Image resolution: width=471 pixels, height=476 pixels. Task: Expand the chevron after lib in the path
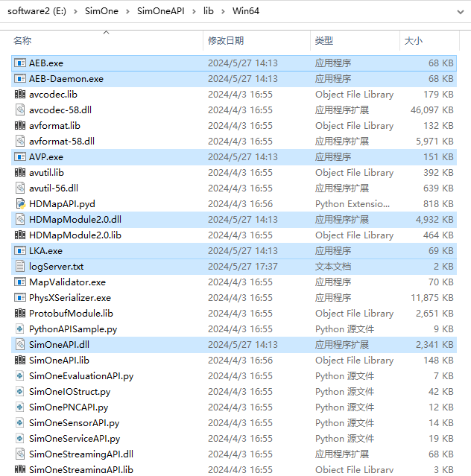(x=221, y=11)
